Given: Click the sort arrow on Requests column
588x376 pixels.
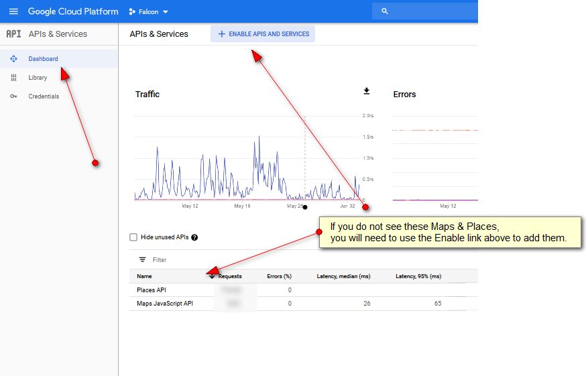Looking at the screenshot, I should tap(212, 276).
